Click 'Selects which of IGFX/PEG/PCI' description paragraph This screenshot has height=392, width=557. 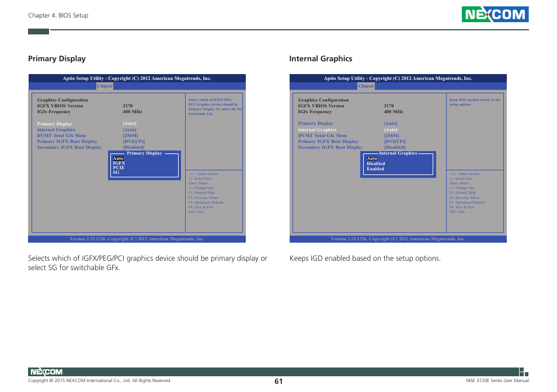(147, 263)
